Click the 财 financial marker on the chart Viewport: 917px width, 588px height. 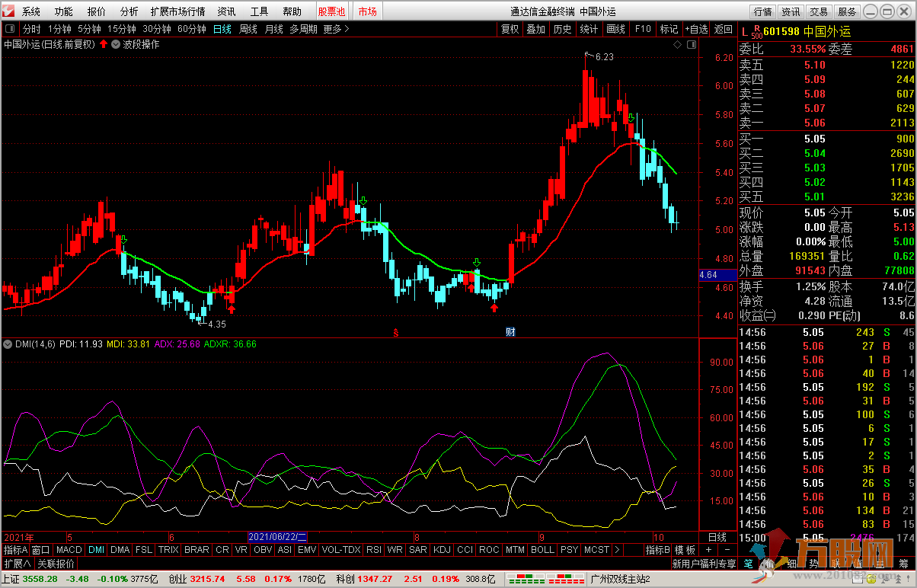[x=510, y=331]
